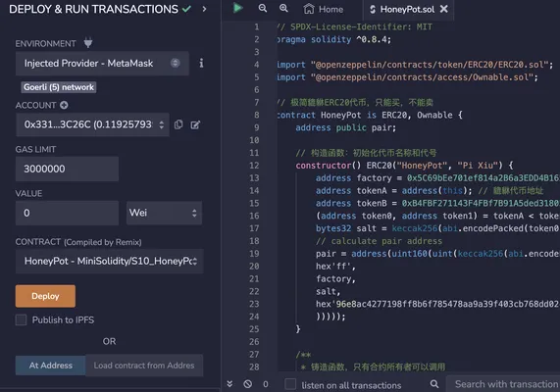
Task: Open the Wei unit dropdown
Action: [x=165, y=213]
